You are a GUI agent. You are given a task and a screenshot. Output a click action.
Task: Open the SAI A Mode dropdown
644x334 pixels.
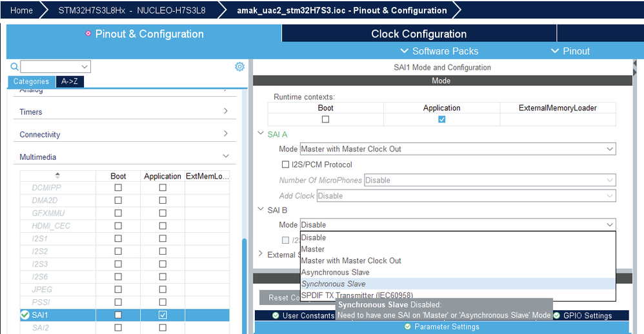[x=458, y=149]
